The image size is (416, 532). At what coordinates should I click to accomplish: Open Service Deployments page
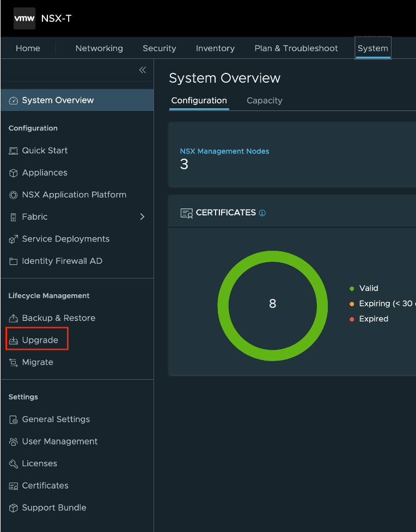tap(65, 239)
